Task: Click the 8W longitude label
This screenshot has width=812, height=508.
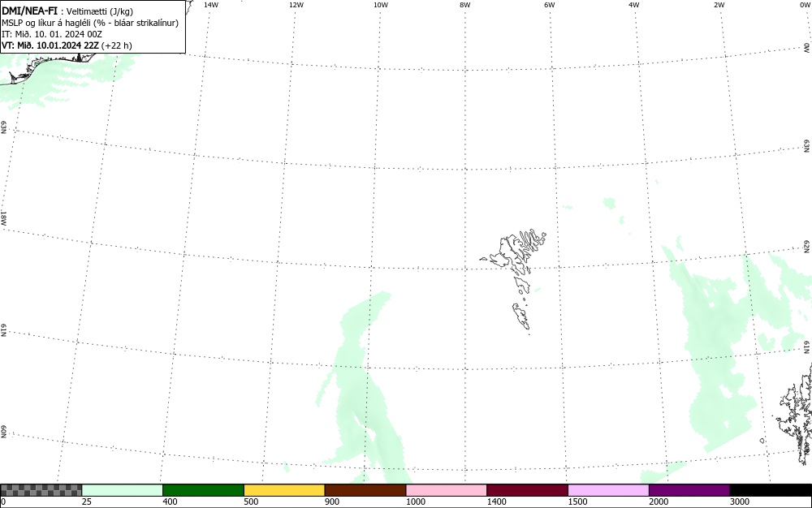Action: coord(465,5)
